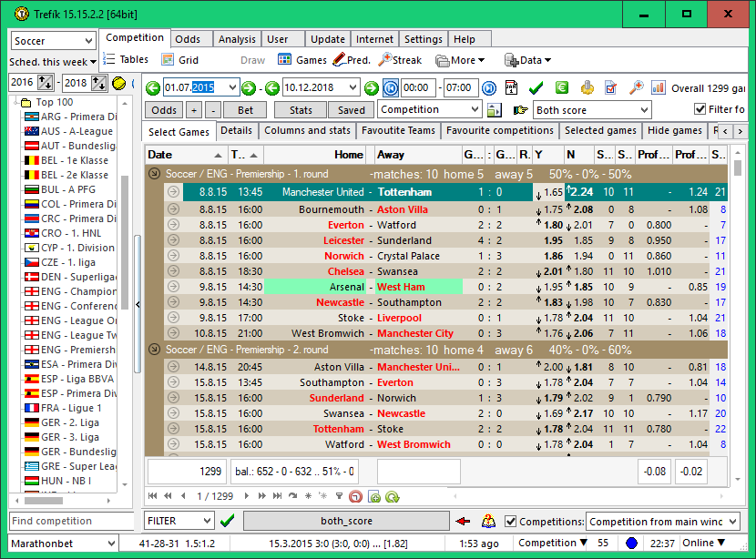This screenshot has height=559, width=756.
Task: Toggle the Filter checkbox
Action: 700,110
